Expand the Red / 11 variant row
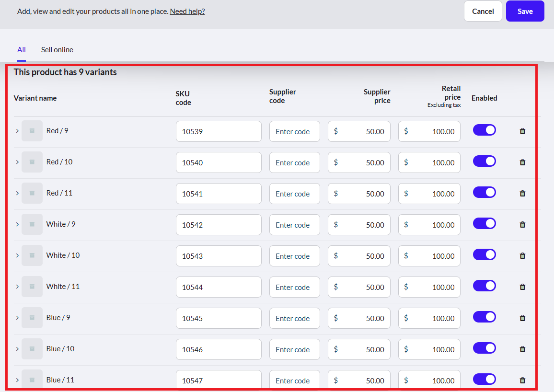554x392 pixels. tap(17, 193)
